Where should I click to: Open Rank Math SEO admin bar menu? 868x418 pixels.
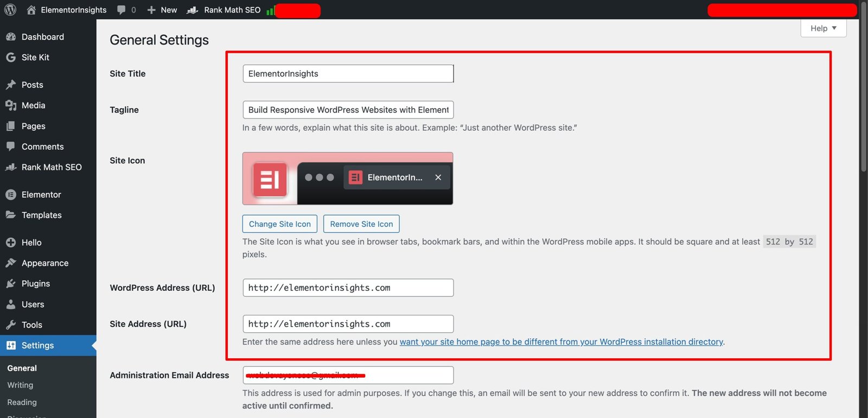pyautogui.click(x=224, y=10)
